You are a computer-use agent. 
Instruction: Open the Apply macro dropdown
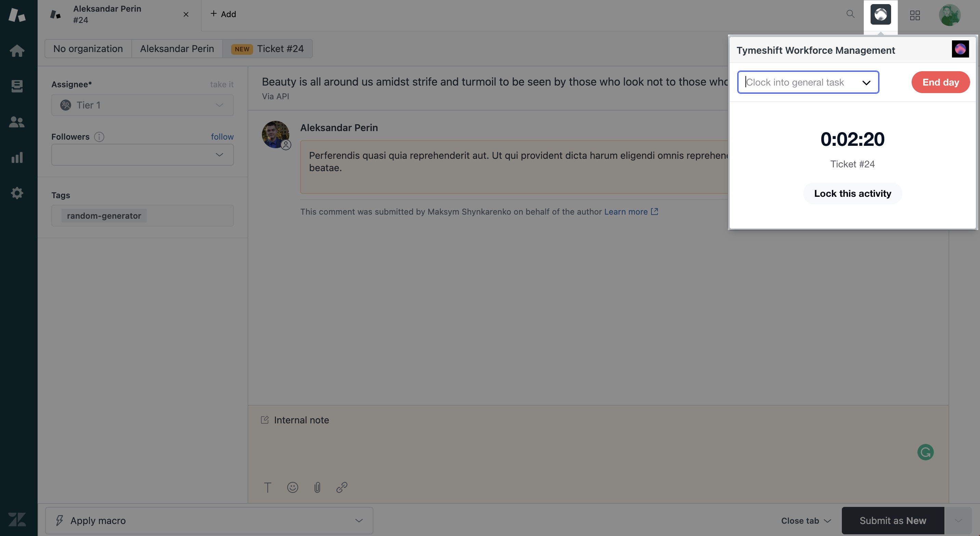(x=209, y=520)
